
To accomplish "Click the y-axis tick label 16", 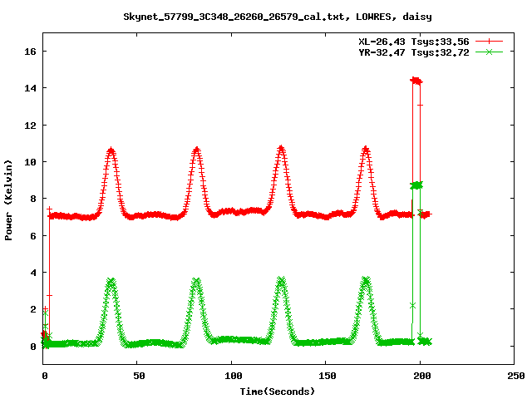I will (x=30, y=52).
